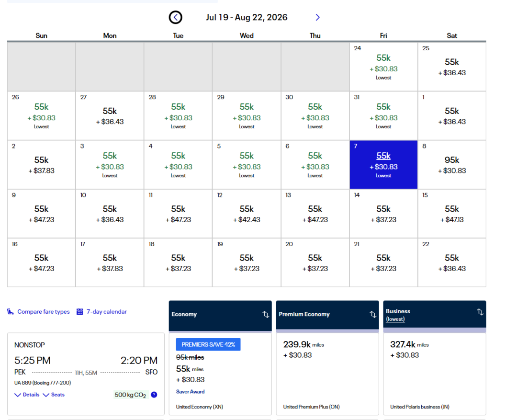Expand flight Details chevron
The image size is (517, 420).
tap(18, 395)
